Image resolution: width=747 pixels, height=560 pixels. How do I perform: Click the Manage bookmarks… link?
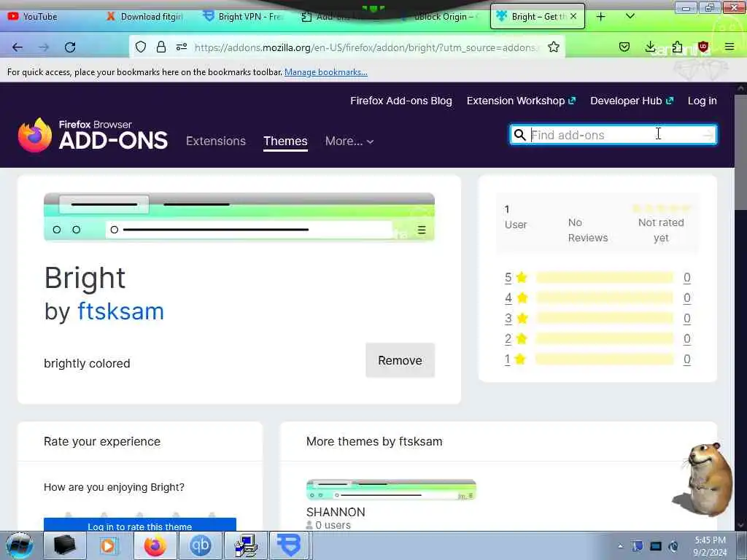[326, 72]
